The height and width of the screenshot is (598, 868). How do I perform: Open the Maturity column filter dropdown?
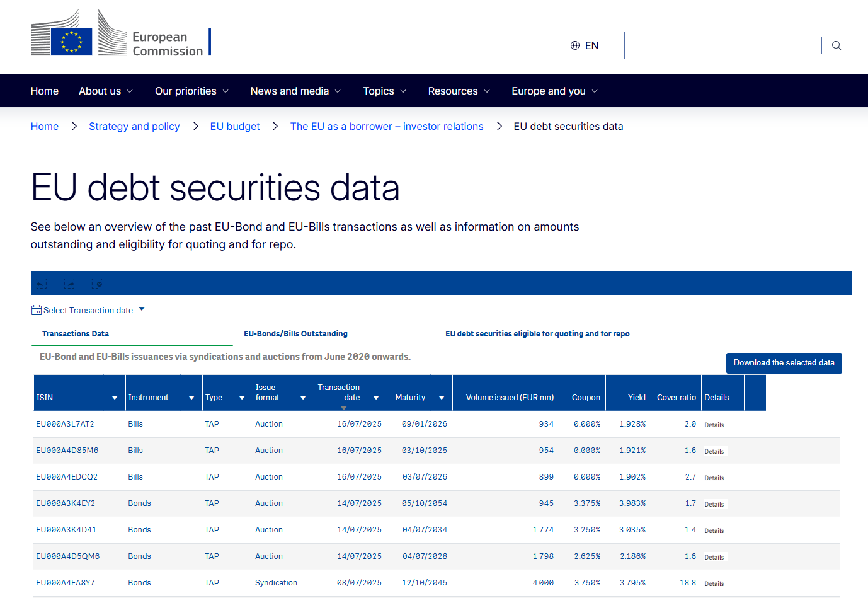tap(442, 398)
